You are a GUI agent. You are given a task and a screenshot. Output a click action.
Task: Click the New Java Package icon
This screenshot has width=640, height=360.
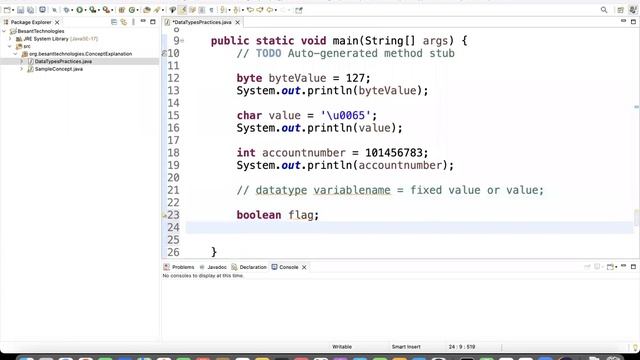point(122,10)
